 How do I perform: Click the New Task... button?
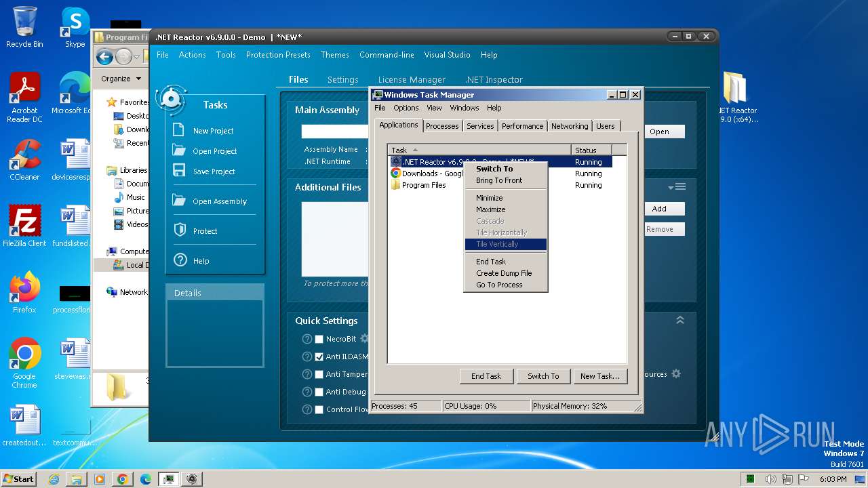click(x=600, y=376)
